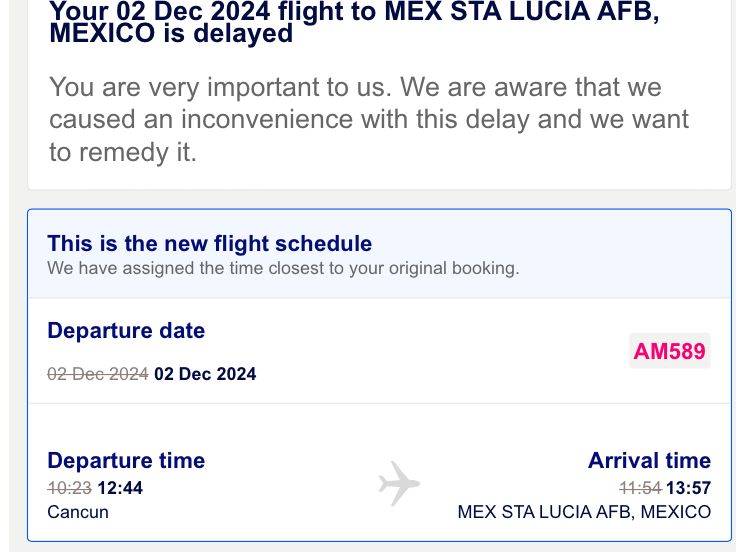Click 'This is the new flight schedule' heading
The image size is (736, 552).
click(x=210, y=243)
